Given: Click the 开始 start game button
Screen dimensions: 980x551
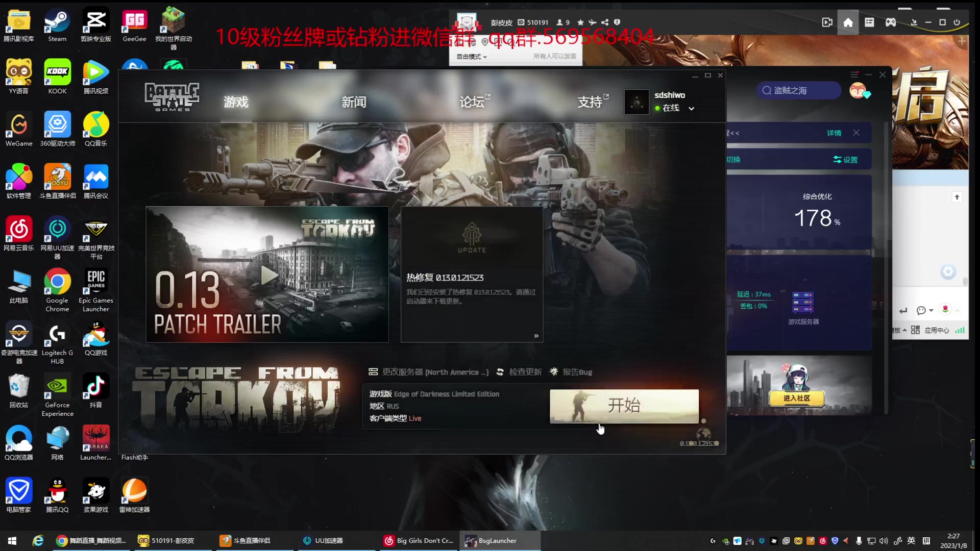Looking at the screenshot, I should [x=624, y=406].
